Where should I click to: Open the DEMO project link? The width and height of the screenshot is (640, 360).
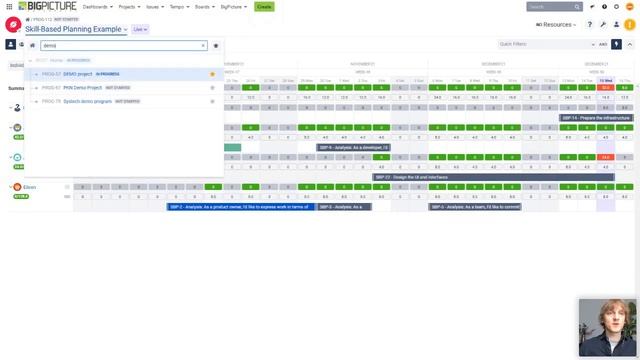click(x=78, y=74)
